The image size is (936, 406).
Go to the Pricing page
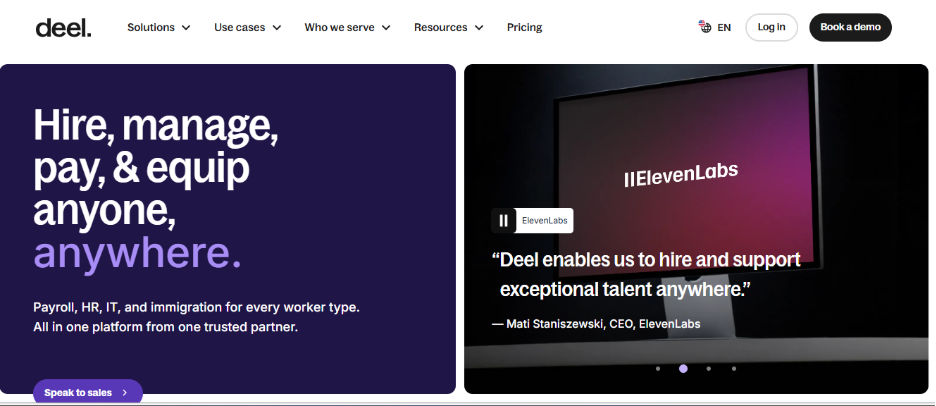(524, 27)
